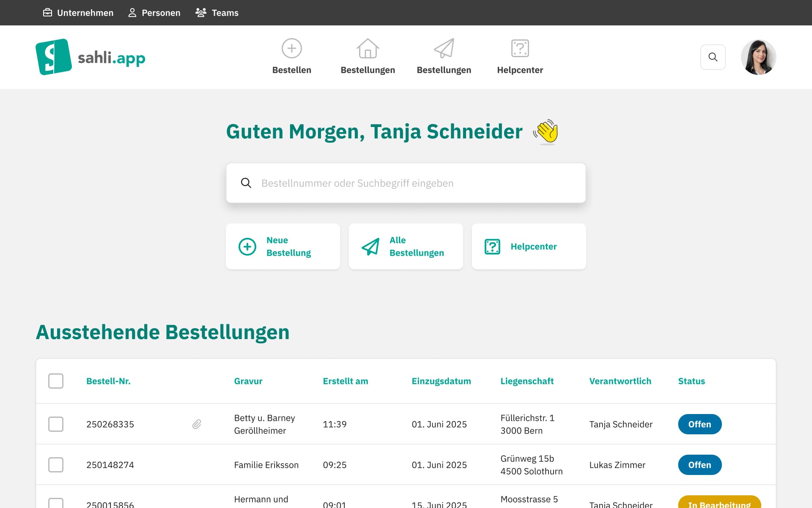Open the Alle Bestellungen card
Image resolution: width=812 pixels, height=508 pixels.
tap(406, 246)
